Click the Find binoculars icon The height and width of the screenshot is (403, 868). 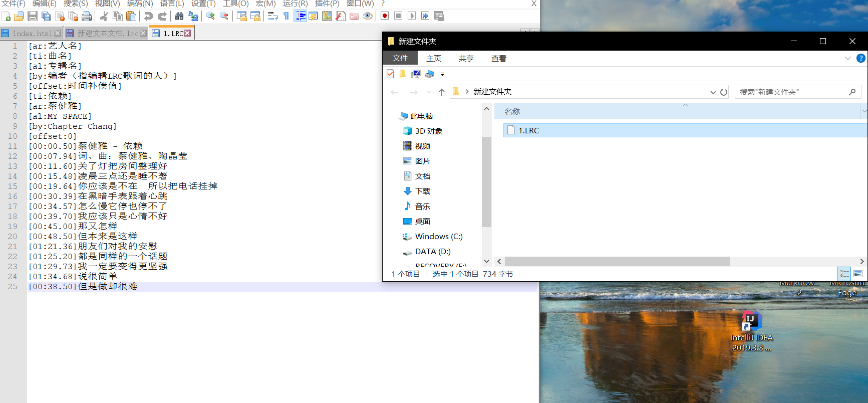pos(179,16)
